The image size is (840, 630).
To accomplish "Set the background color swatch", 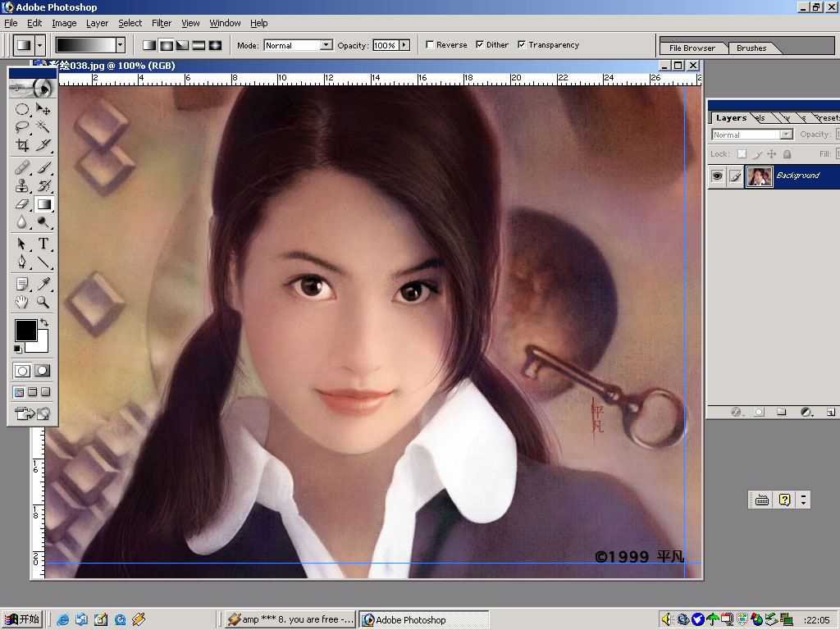I will click(x=39, y=345).
